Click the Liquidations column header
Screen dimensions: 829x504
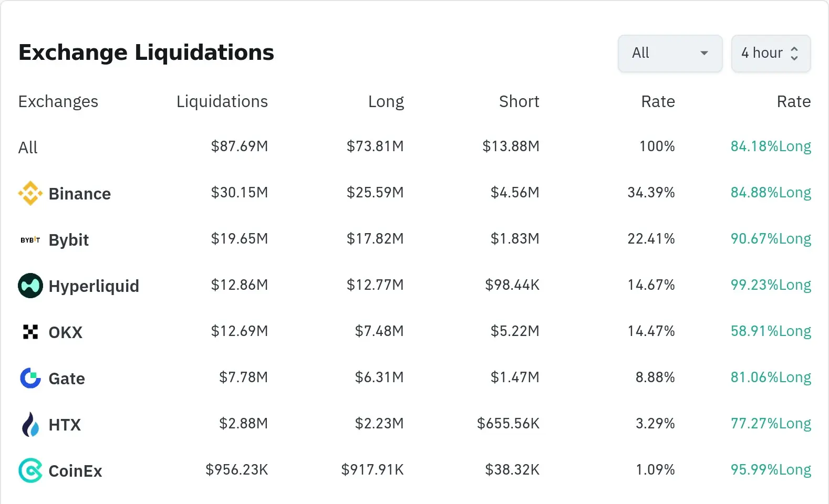click(x=222, y=101)
